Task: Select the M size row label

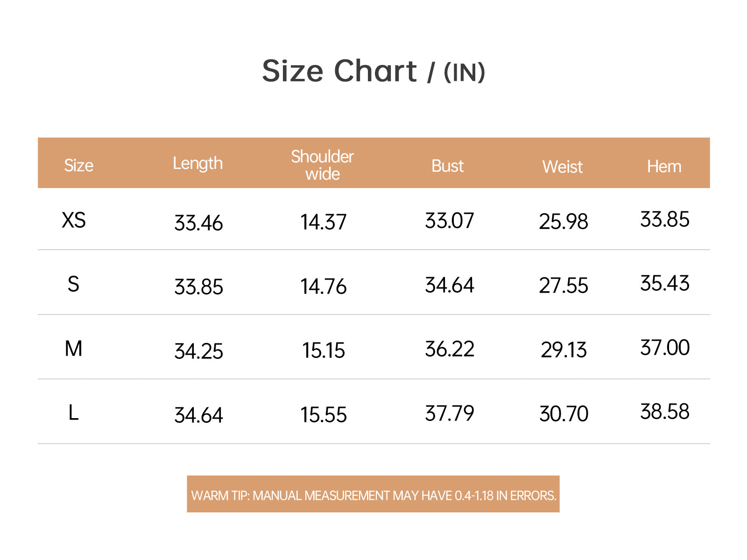Action: [x=73, y=349]
